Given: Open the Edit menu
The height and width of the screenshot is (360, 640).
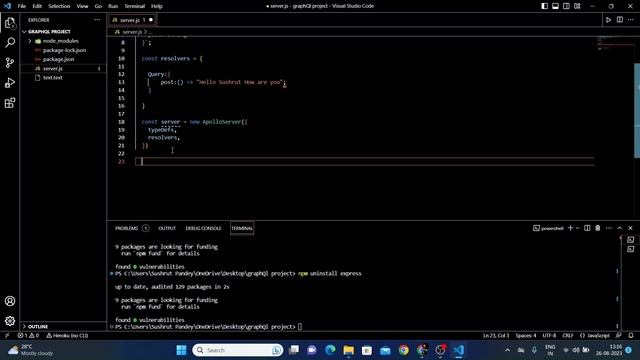Looking at the screenshot, I should [x=37, y=6].
